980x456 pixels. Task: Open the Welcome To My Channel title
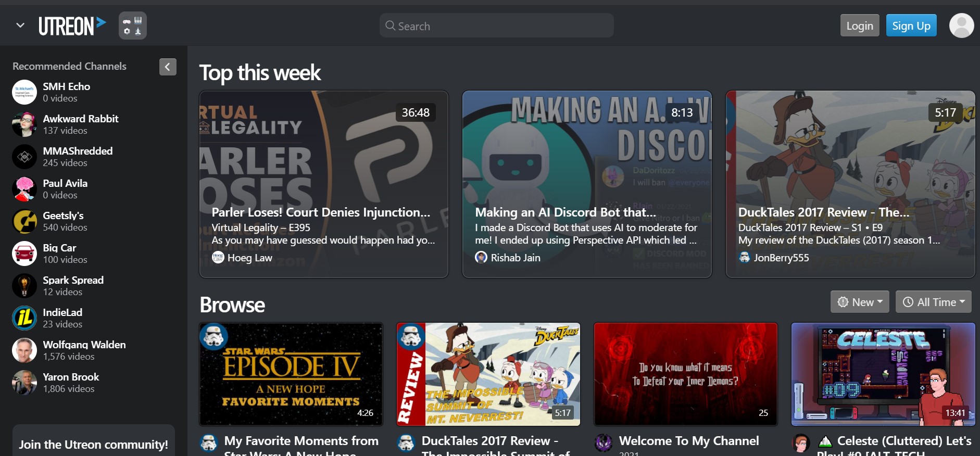[689, 441]
